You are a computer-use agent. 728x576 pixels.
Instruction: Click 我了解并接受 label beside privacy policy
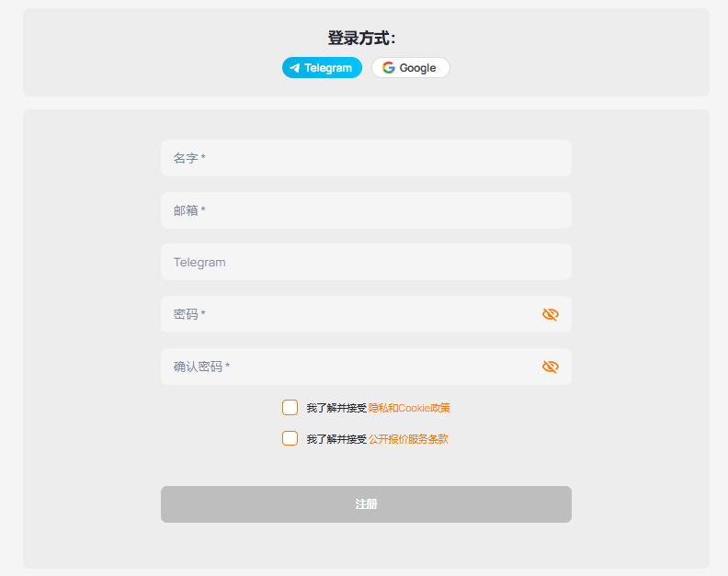coord(336,408)
